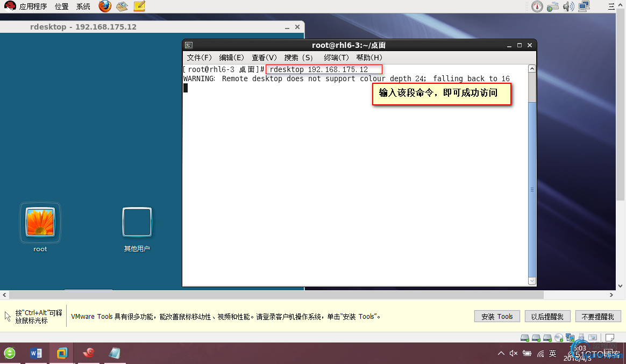Expand the hidden tray icons chevron
626x364 pixels.
coord(501,353)
